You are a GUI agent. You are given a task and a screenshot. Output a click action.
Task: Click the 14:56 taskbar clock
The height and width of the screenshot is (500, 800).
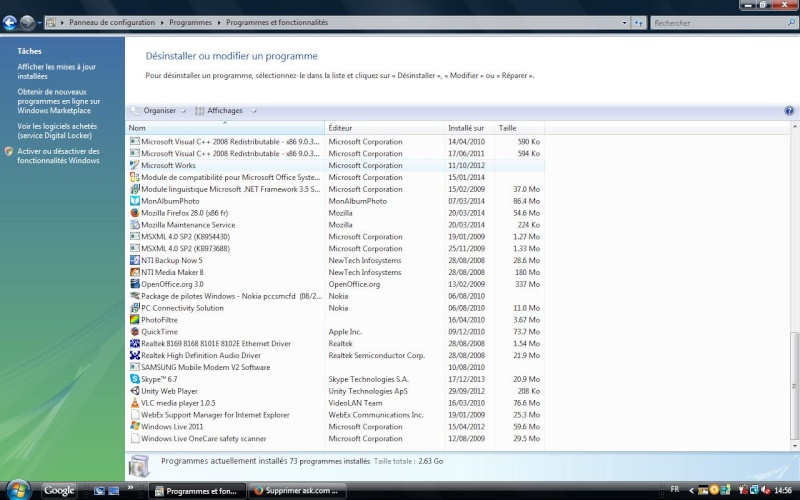783,490
